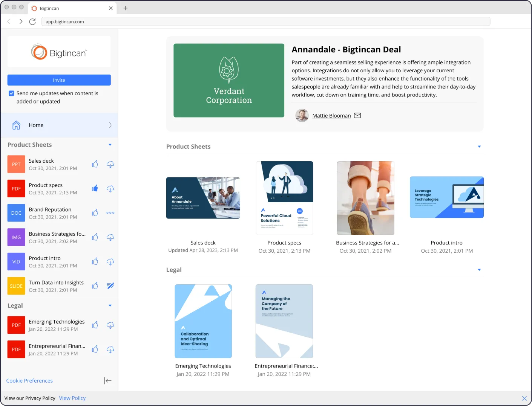Image resolution: width=532 pixels, height=406 pixels.
Task: Click Mattie Blooman's avatar photo
Action: coord(302,116)
